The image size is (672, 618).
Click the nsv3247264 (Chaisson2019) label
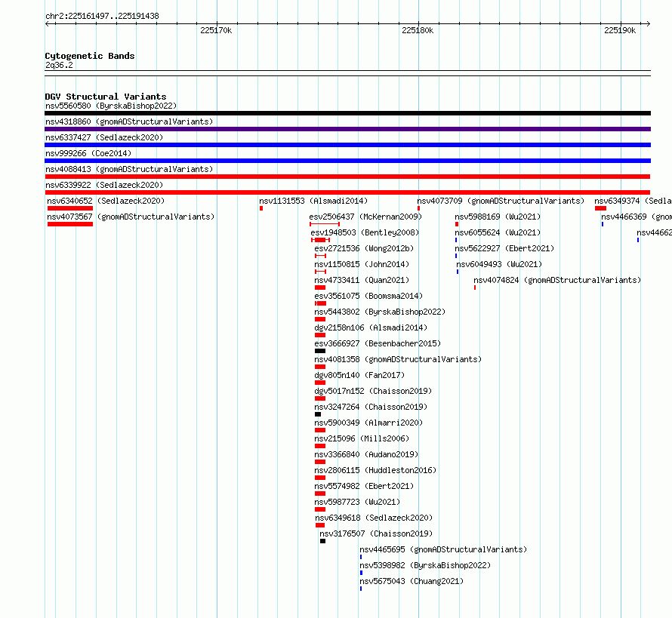coord(371,407)
